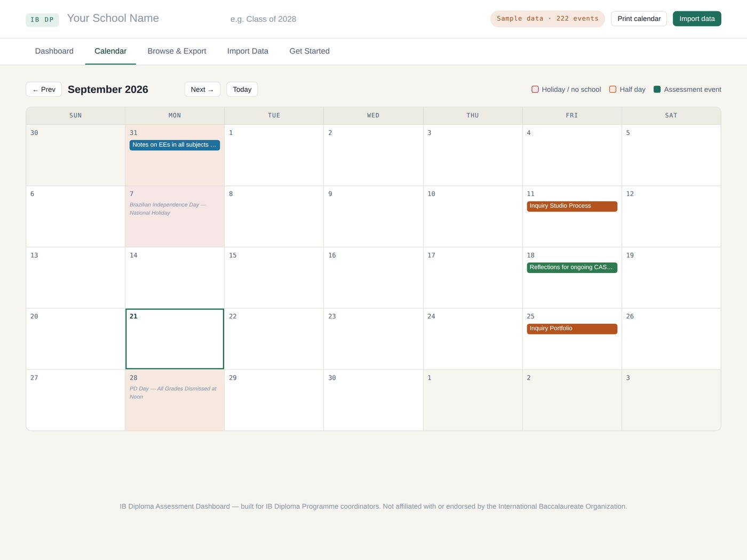This screenshot has height=560, width=747.
Task: Click the Sample data 222 events badge
Action: coord(547,19)
